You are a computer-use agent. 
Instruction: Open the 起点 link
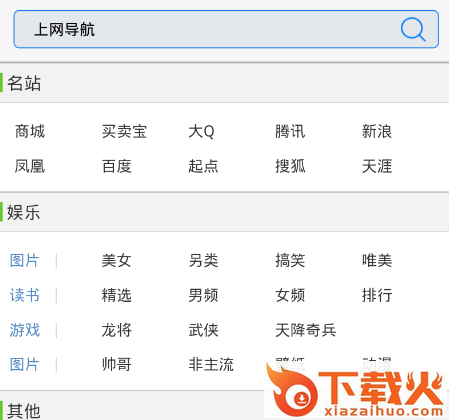coord(203,166)
